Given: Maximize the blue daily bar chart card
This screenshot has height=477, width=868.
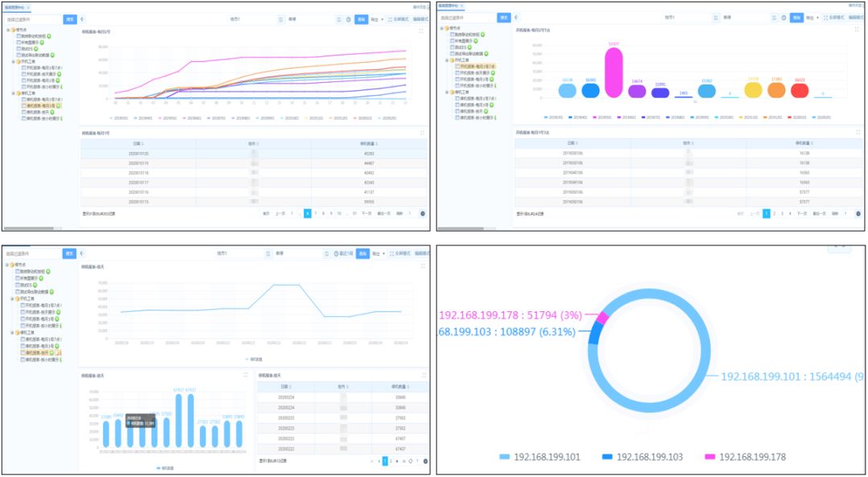Looking at the screenshot, I should click(x=246, y=375).
